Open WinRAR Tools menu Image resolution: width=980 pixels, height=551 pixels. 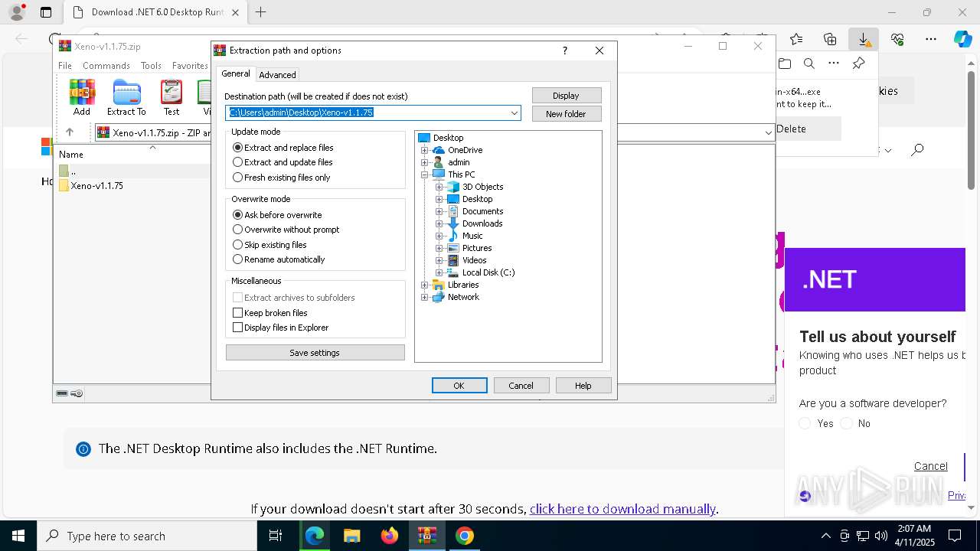coord(151,66)
